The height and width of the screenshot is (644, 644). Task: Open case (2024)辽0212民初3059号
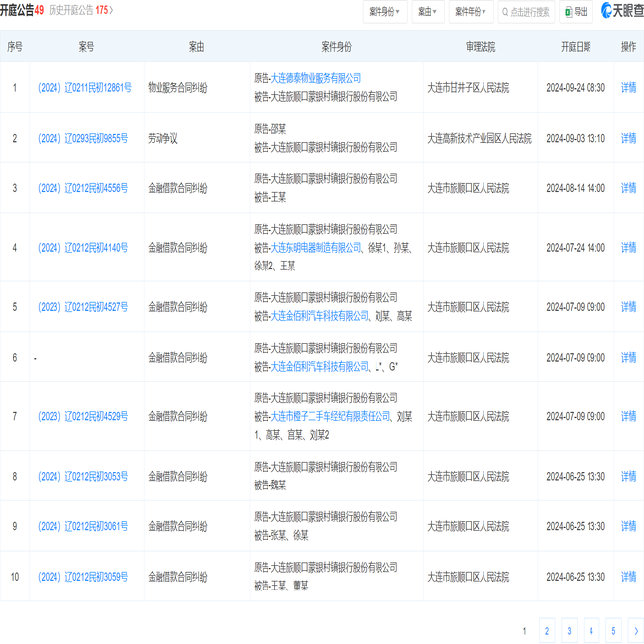82,577
